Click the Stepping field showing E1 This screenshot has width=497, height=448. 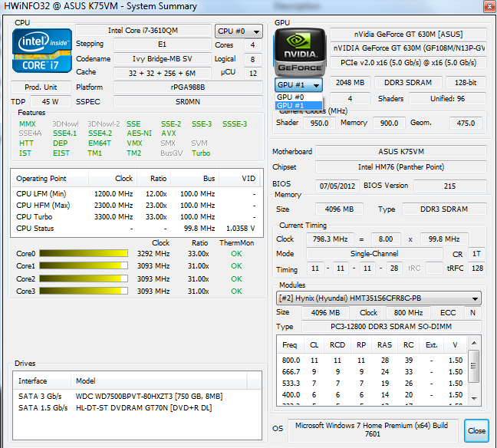163,44
